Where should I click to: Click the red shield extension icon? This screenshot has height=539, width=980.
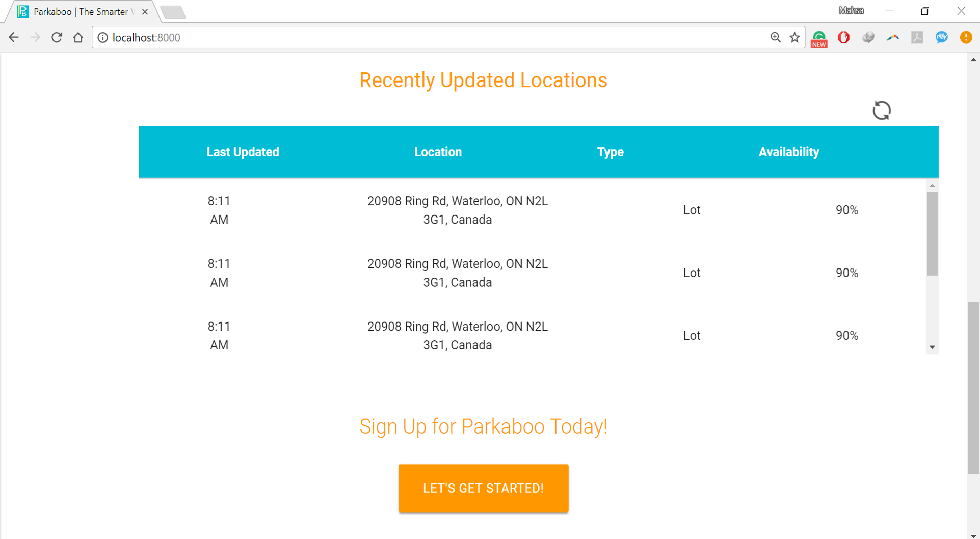point(843,37)
